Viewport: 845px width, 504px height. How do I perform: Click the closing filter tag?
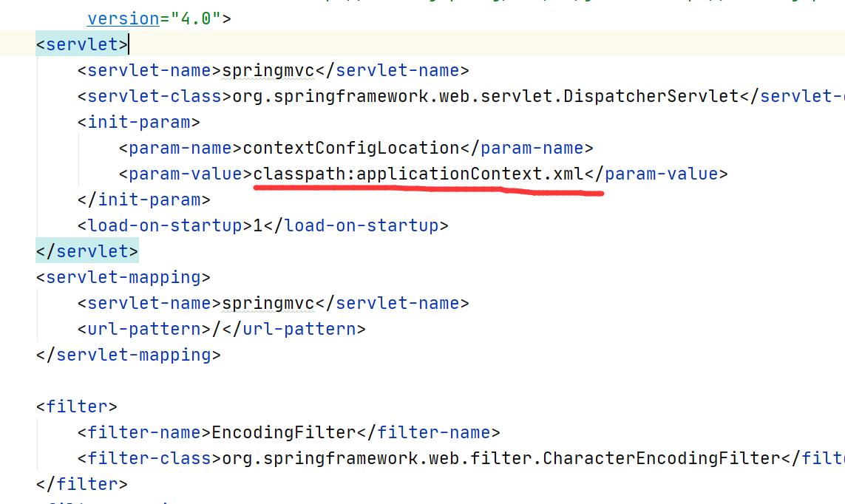(x=87, y=483)
